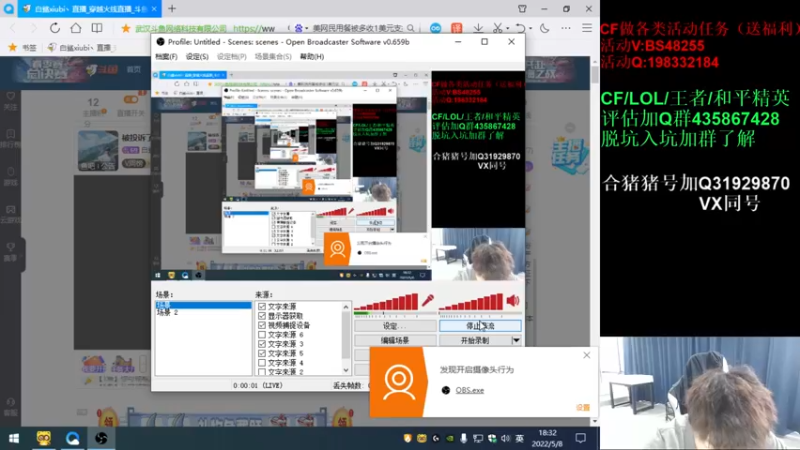Open the 场景集合(S) menu in OBS
This screenshot has width=800, height=450.
pos(273,57)
